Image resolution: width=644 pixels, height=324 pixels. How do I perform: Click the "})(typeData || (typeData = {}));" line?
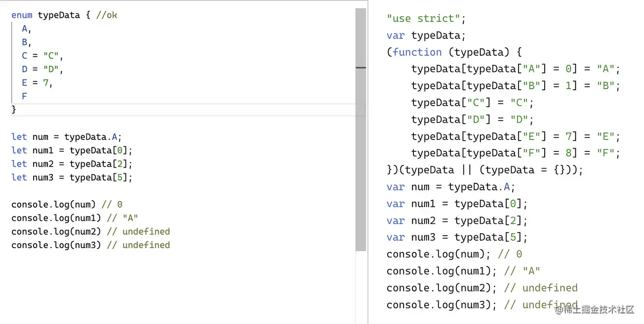pos(484,170)
